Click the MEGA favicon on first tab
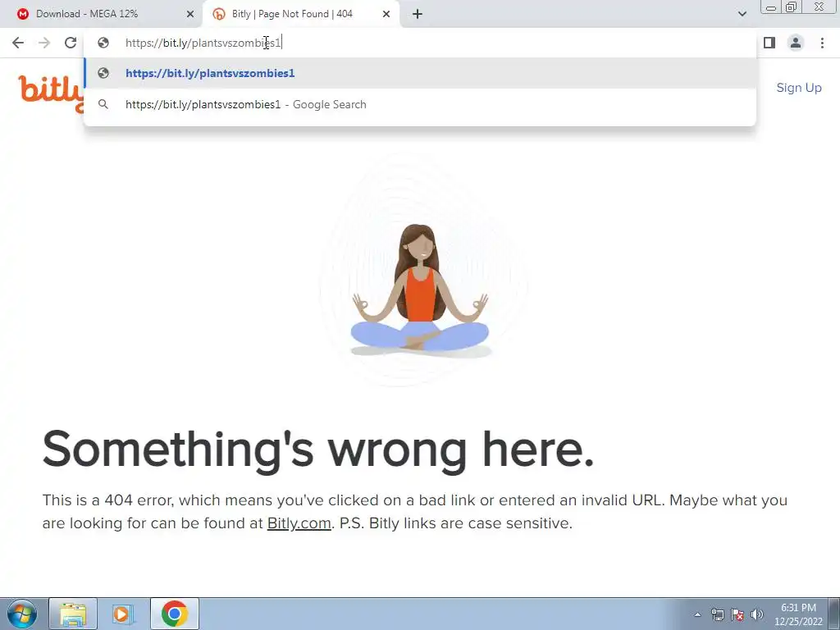This screenshot has height=630, width=840. [22, 15]
